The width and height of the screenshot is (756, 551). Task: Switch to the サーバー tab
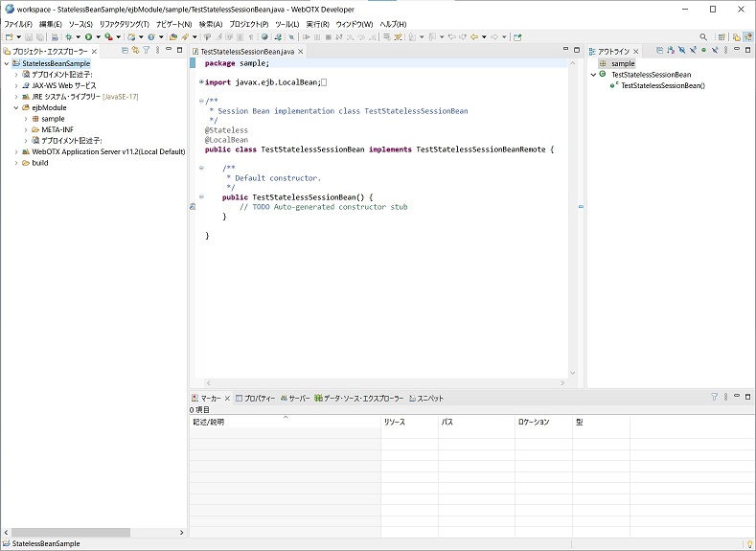[299, 398]
